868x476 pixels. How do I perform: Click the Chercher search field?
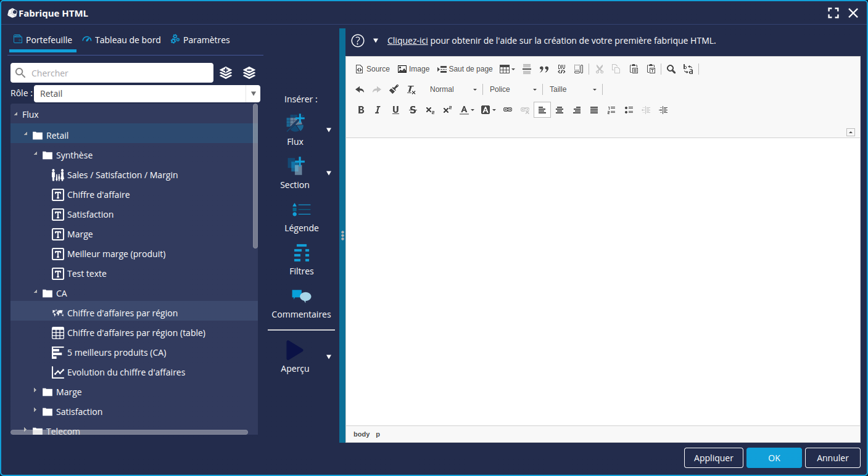pyautogui.click(x=120, y=73)
